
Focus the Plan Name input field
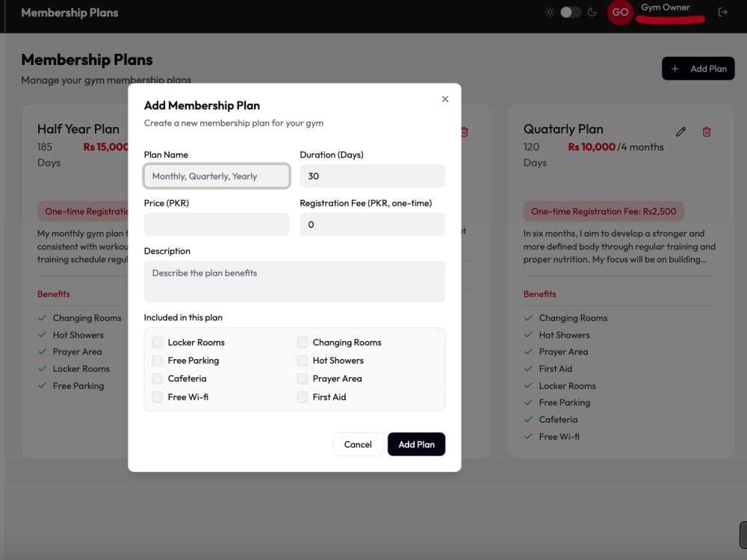tap(217, 176)
